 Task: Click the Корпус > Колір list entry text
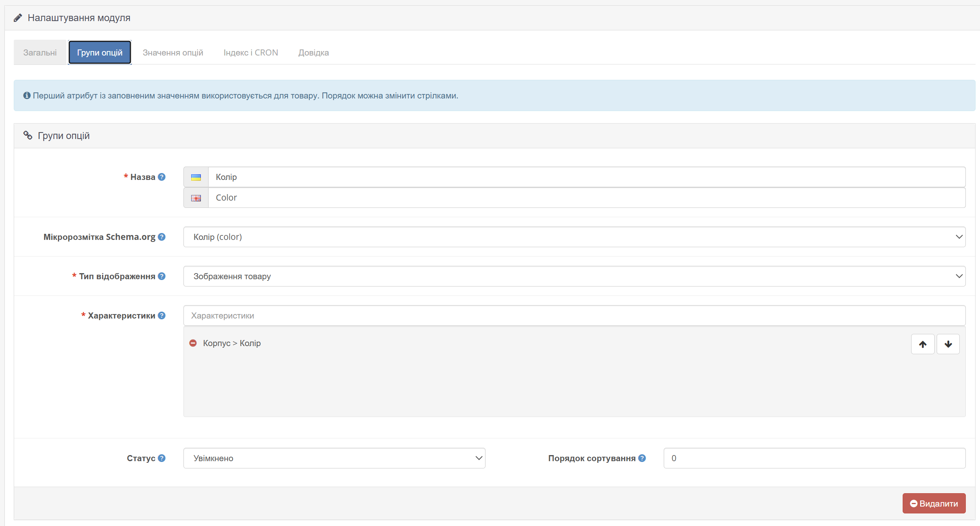[x=232, y=343]
